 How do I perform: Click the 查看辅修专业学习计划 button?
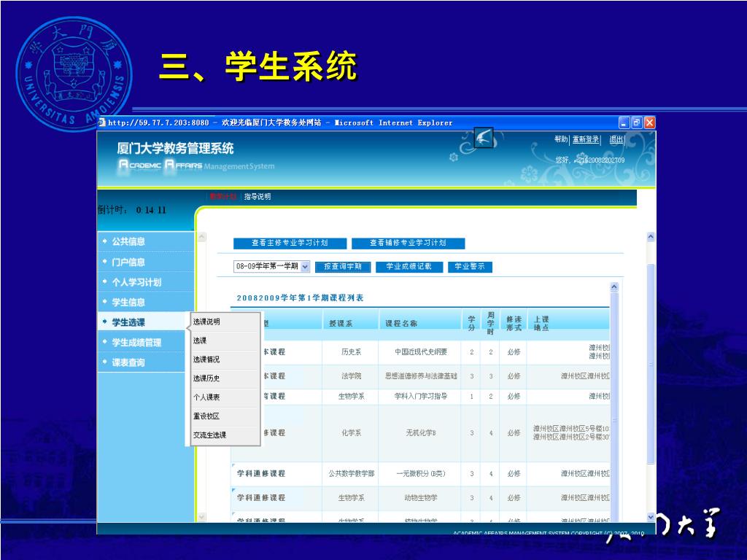click(x=408, y=243)
